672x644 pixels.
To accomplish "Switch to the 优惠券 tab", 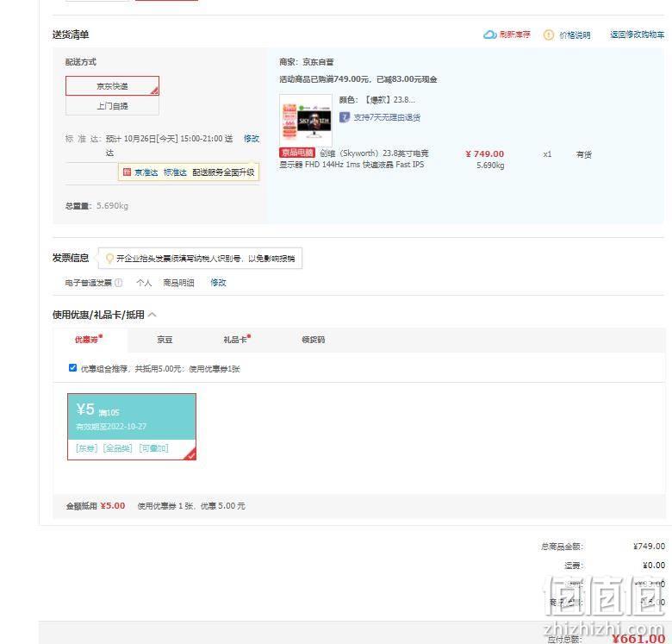I will (x=88, y=339).
